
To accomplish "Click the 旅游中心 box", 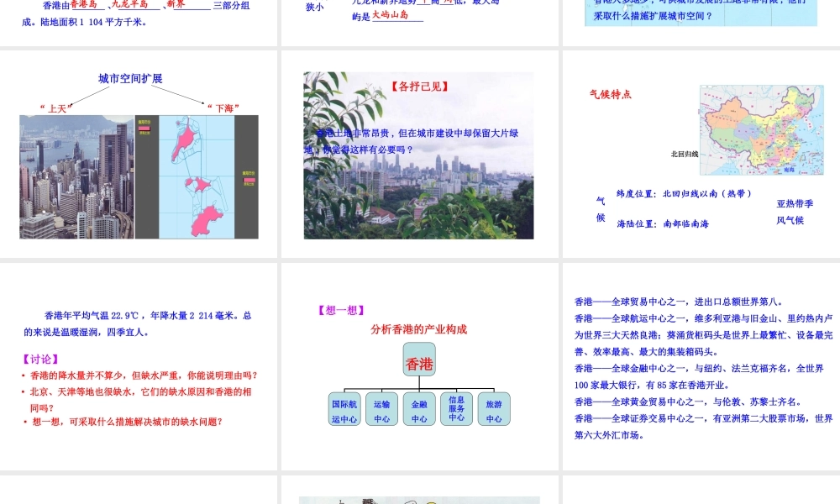I will click(494, 409).
